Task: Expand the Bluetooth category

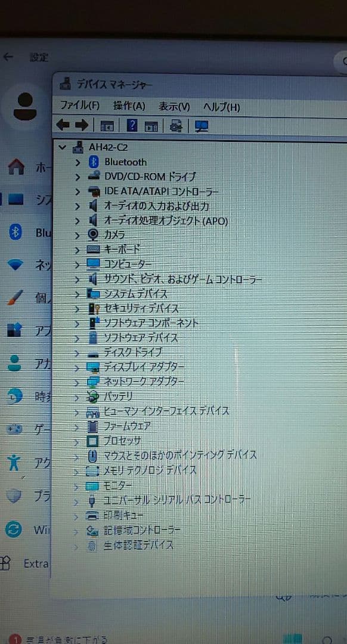Action: pos(77,162)
